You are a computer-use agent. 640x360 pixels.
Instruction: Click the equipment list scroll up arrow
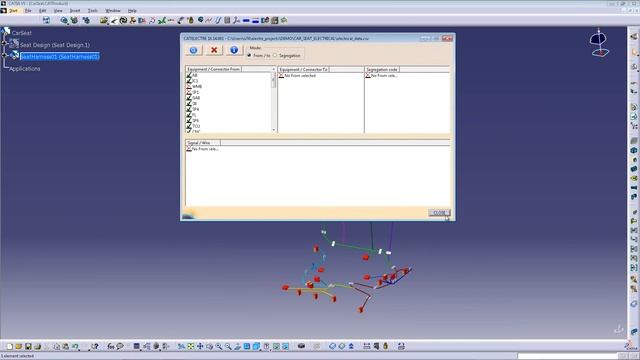tap(273, 69)
